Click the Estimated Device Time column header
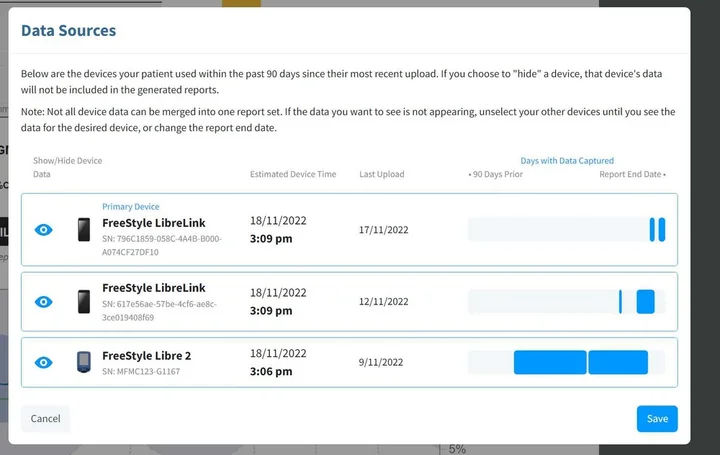 pos(293,174)
